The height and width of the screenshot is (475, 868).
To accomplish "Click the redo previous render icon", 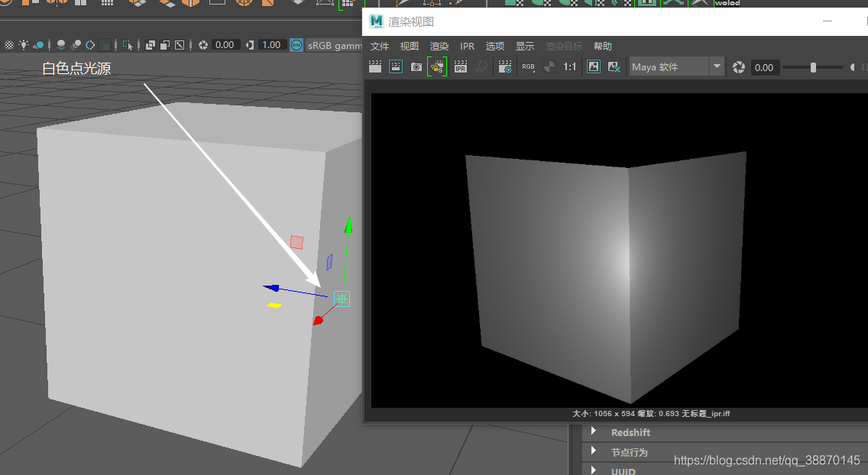I will pyautogui.click(x=375, y=67).
